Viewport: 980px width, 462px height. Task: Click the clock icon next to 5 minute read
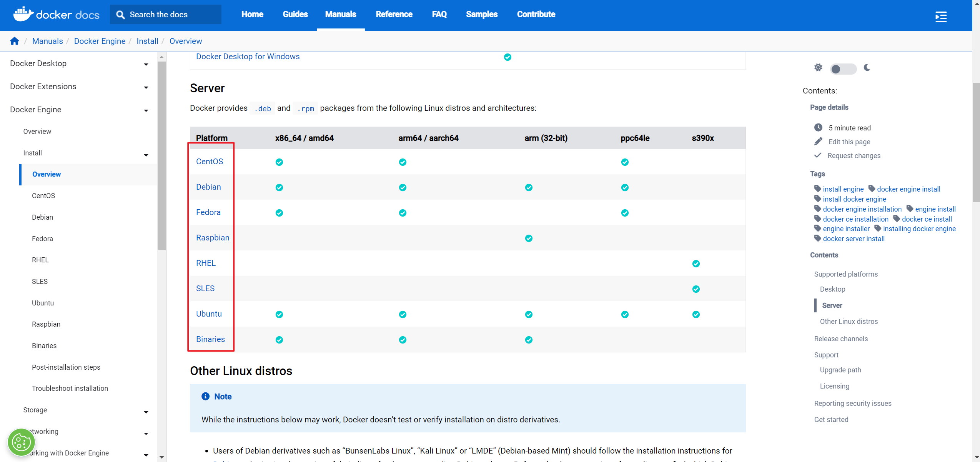818,128
